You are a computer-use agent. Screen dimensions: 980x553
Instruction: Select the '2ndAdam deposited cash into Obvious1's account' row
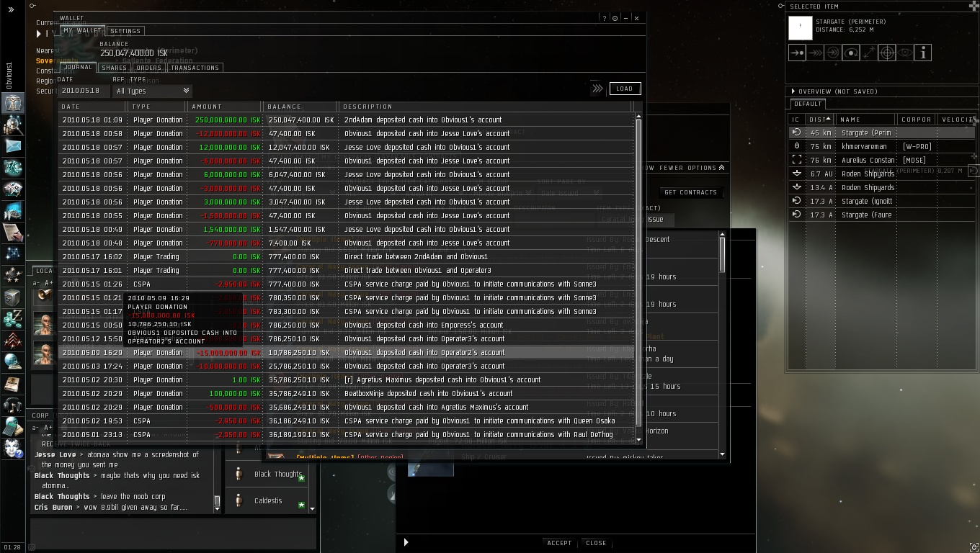[347, 120]
